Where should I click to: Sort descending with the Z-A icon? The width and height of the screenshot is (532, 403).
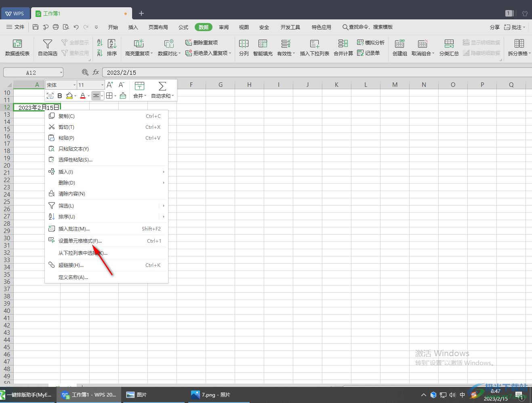point(100,53)
